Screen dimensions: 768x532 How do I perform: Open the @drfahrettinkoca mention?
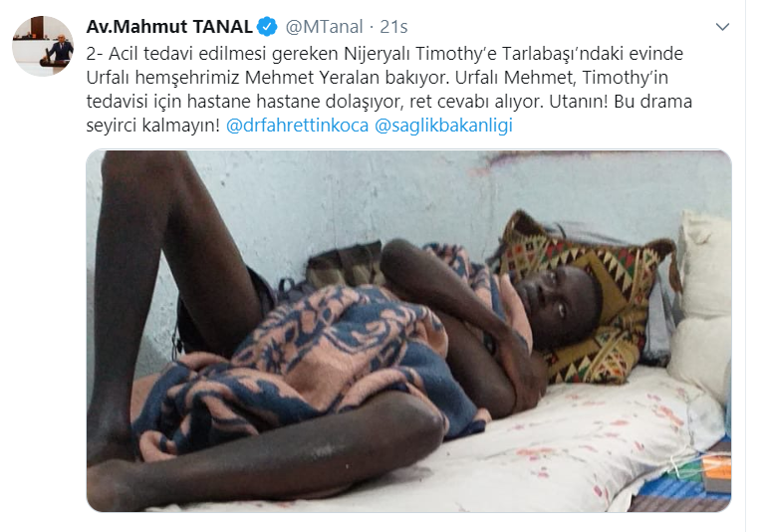297,126
